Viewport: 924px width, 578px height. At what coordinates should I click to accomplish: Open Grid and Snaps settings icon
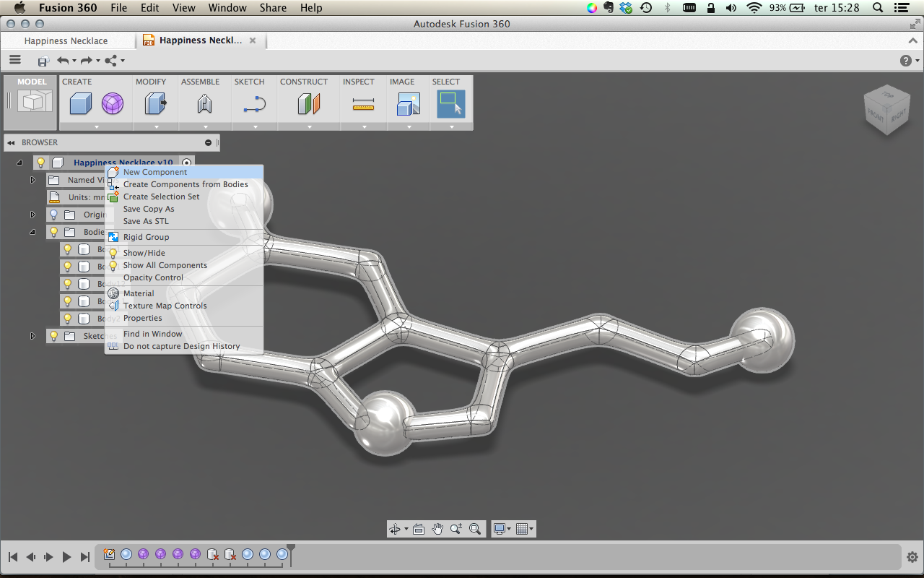point(522,529)
